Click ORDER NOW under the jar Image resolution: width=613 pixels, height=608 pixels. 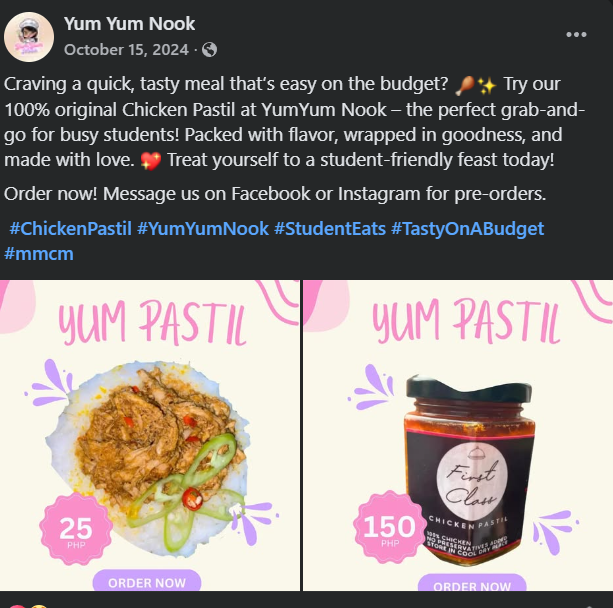(472, 583)
